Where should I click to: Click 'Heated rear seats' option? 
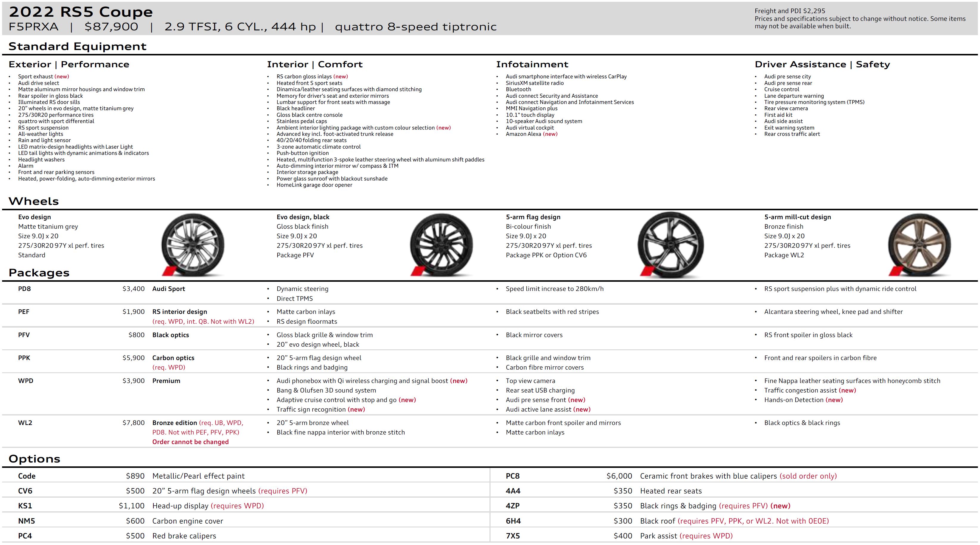671,491
